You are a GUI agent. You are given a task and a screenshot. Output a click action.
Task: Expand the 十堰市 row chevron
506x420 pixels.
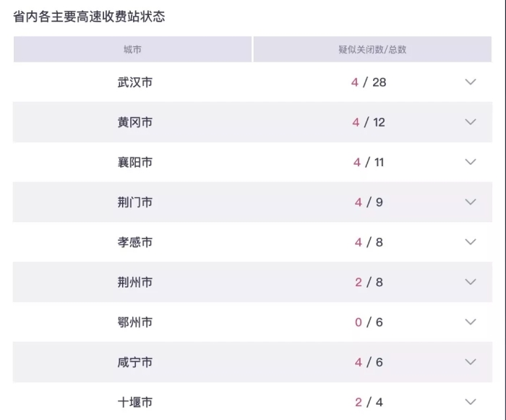tap(471, 402)
